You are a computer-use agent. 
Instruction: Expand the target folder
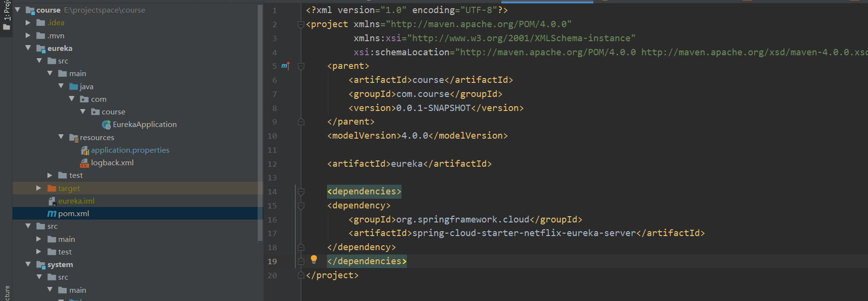pyautogui.click(x=39, y=188)
